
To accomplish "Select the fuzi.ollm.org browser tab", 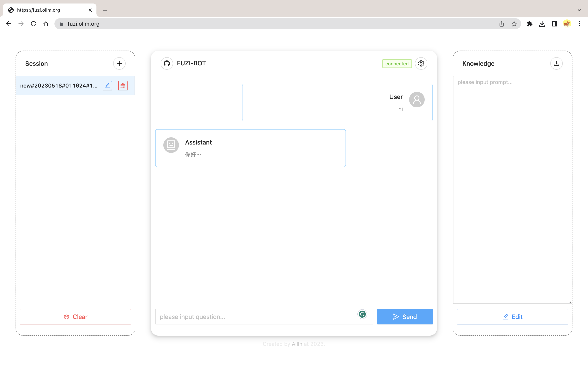I will tap(49, 10).
